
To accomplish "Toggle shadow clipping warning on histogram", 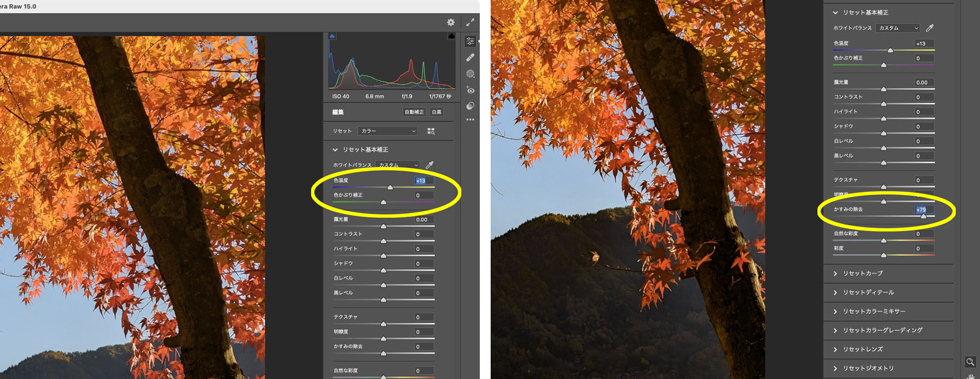I will click(x=332, y=36).
